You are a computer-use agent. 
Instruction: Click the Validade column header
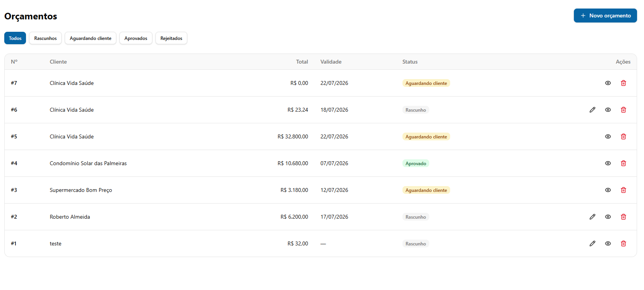(x=331, y=62)
